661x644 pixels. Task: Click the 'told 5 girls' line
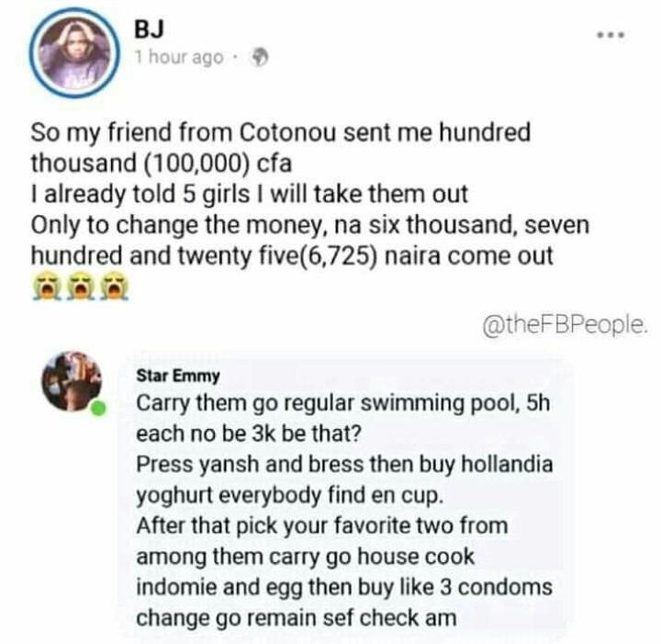click(x=249, y=195)
